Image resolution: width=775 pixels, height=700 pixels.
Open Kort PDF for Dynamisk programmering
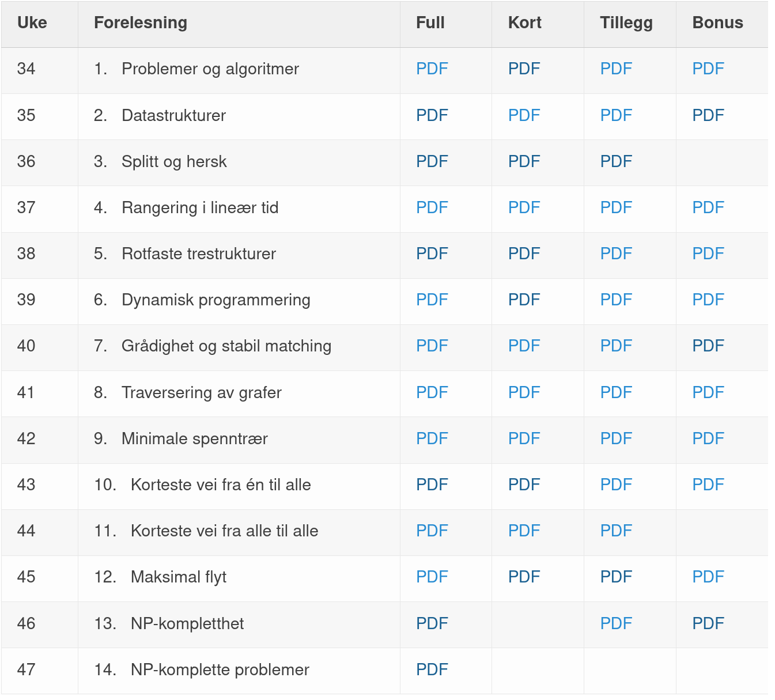tap(524, 300)
